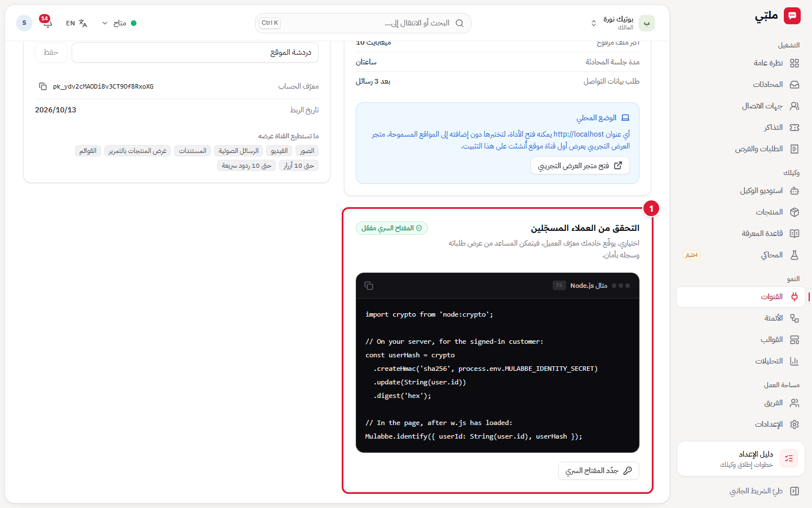Open the notifications bell with 14 badge
Image resolution: width=812 pixels, height=508 pixels.
coord(47,23)
